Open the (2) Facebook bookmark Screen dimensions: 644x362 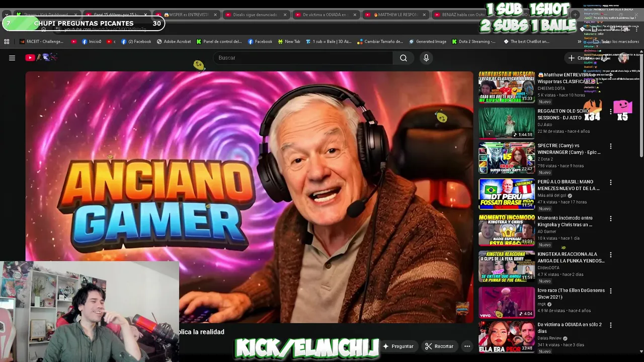click(x=136, y=42)
